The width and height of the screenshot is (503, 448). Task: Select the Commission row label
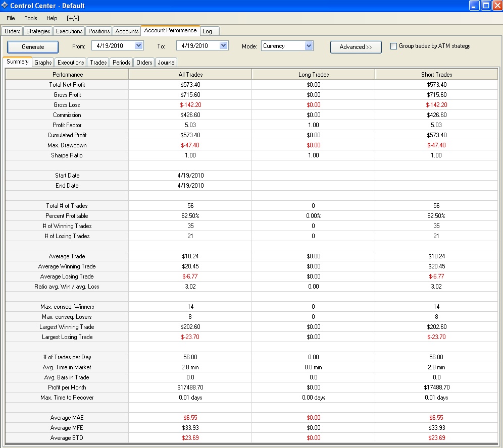pyautogui.click(x=67, y=115)
